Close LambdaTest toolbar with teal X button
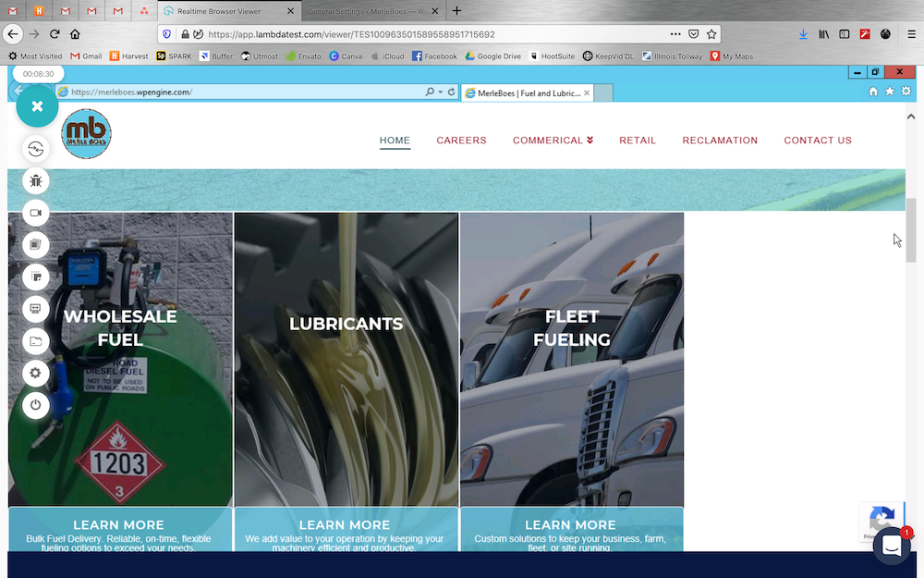The height and width of the screenshot is (578, 924). (x=37, y=106)
